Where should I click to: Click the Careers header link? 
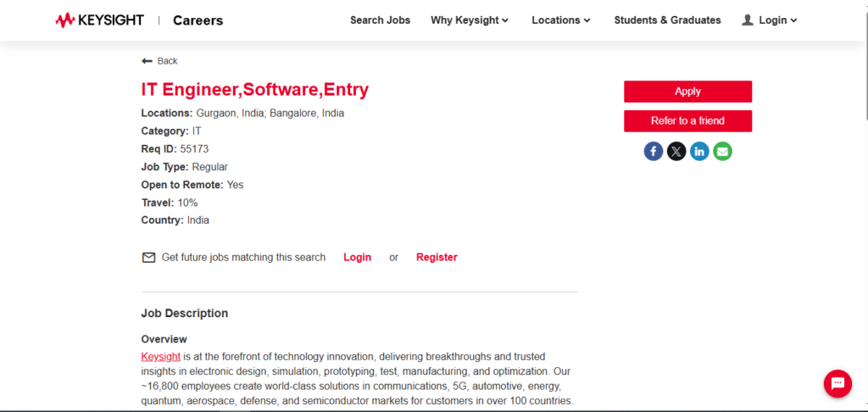pos(198,20)
